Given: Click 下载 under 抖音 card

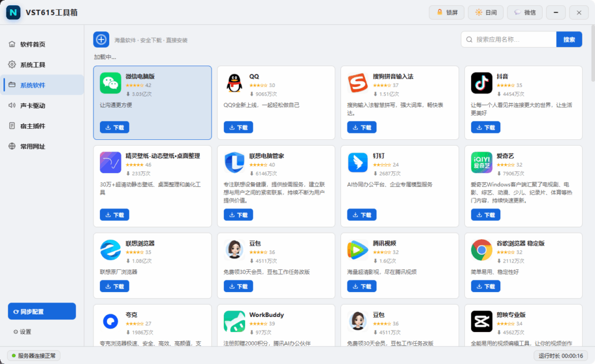Looking at the screenshot, I should point(486,127).
